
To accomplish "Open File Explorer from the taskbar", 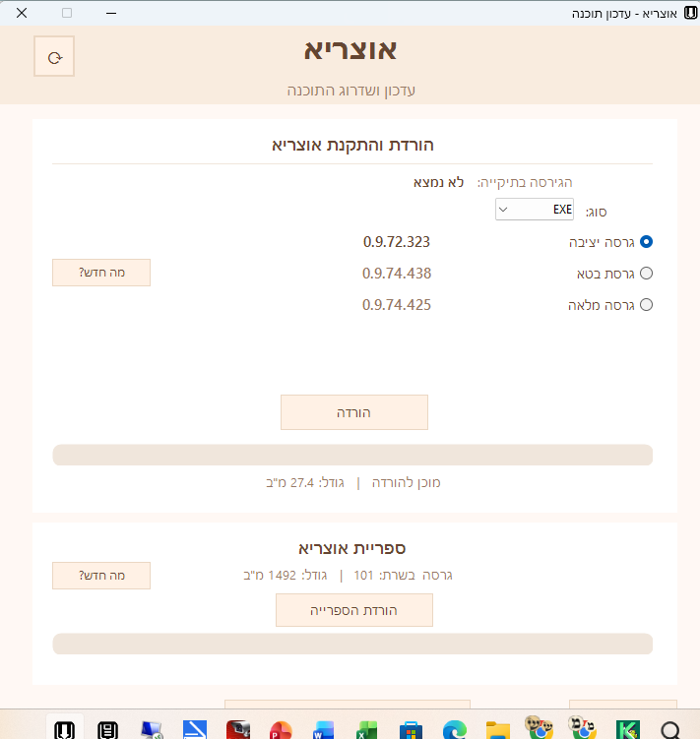I will click(x=498, y=730).
